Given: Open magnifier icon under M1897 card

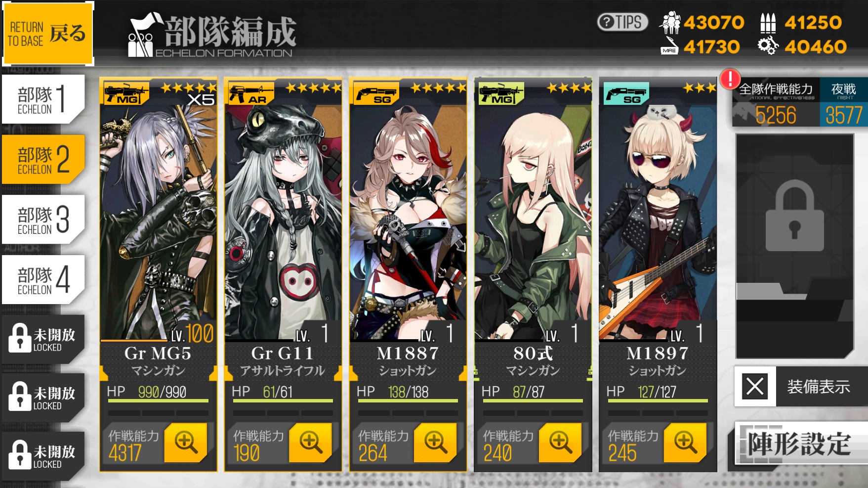Looking at the screenshot, I should (x=686, y=442).
